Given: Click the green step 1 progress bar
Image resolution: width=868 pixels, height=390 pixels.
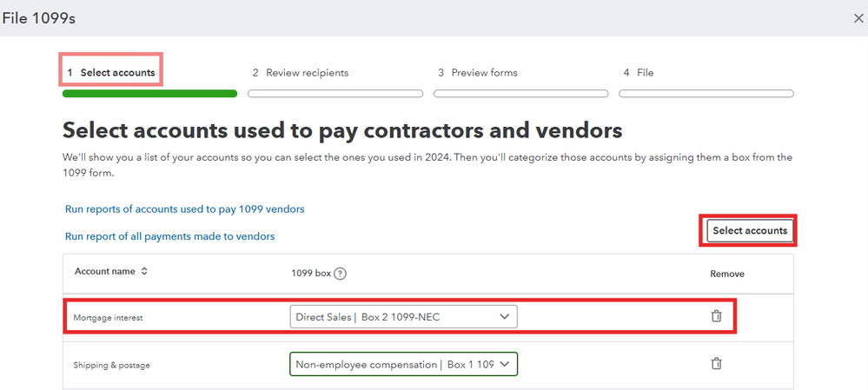Looking at the screenshot, I should pyautogui.click(x=149, y=94).
